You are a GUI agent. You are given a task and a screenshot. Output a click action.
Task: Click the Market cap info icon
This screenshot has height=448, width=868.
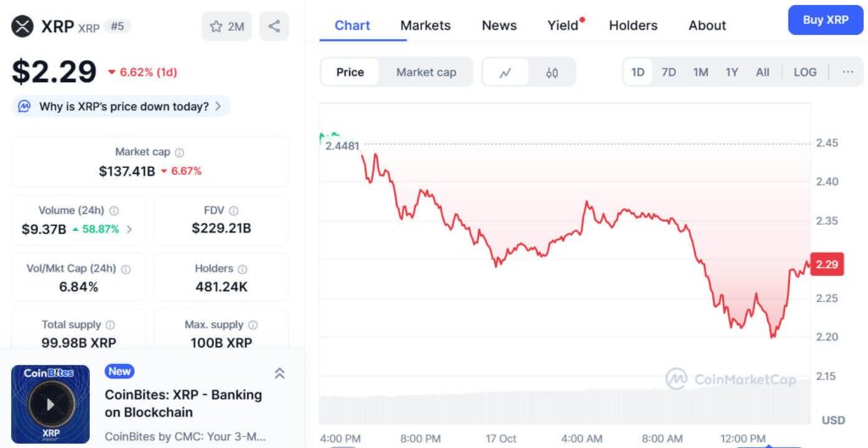[x=180, y=153]
